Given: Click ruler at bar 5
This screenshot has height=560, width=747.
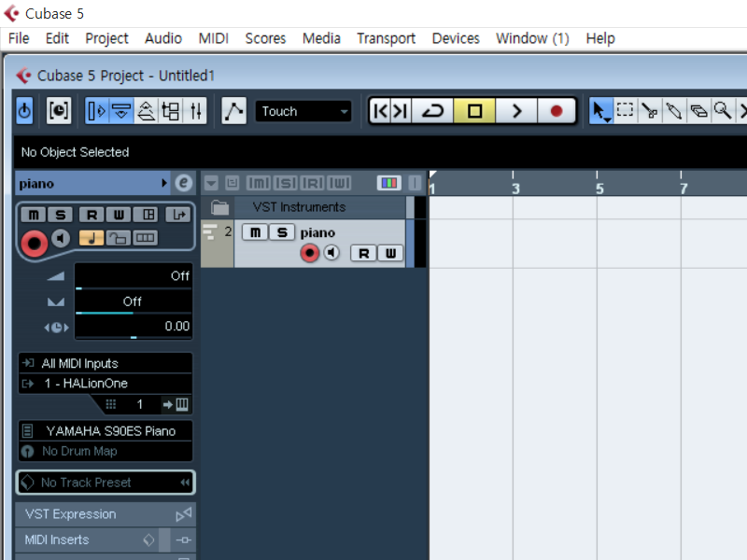Looking at the screenshot, I should [x=599, y=189].
